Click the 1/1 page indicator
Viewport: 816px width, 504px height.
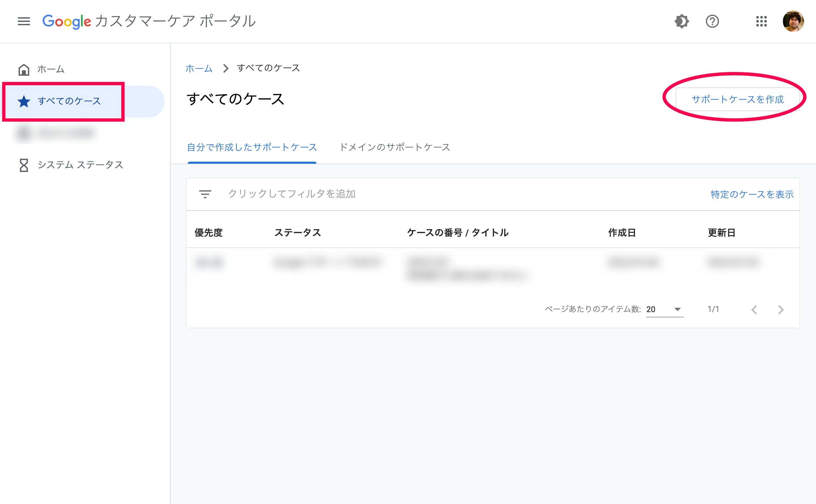713,309
